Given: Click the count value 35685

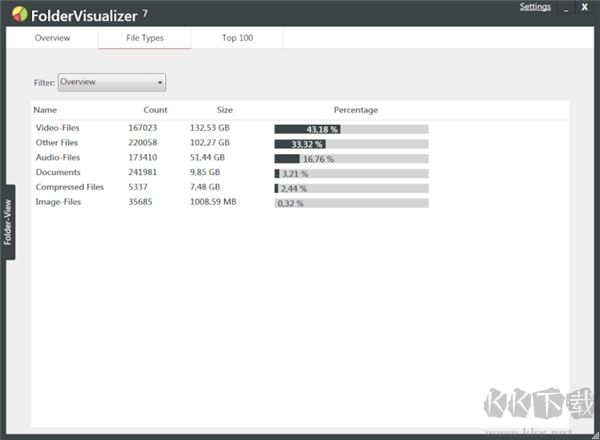Looking at the screenshot, I should [x=140, y=202].
